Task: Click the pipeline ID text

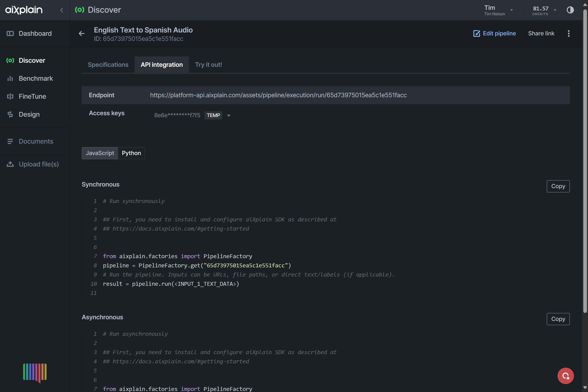Action: tap(138, 39)
